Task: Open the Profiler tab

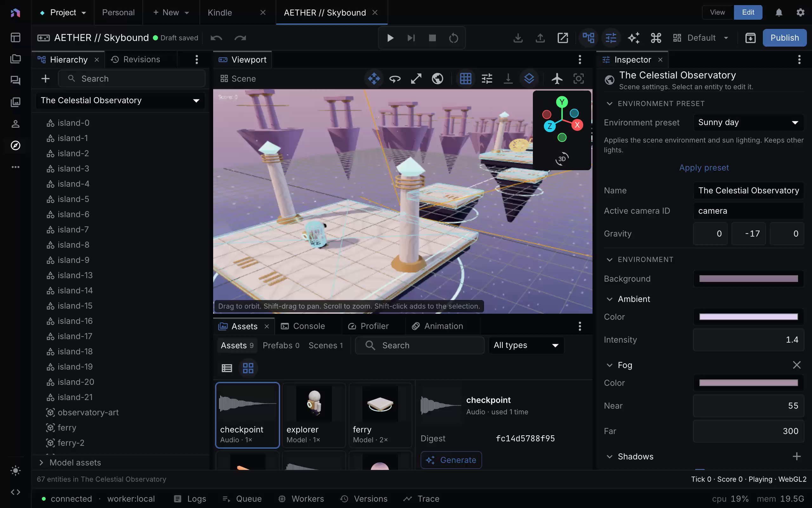Action: coord(369,326)
